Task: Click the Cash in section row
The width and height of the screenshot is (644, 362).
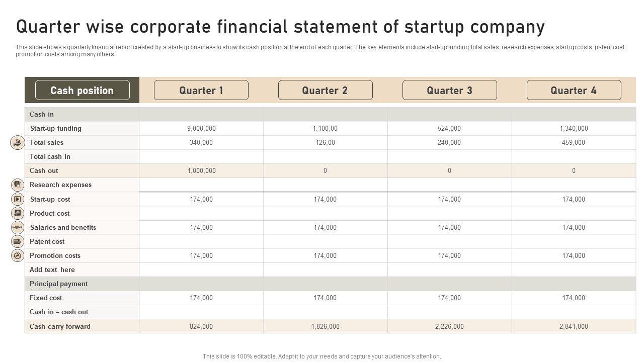Action: 42,114
